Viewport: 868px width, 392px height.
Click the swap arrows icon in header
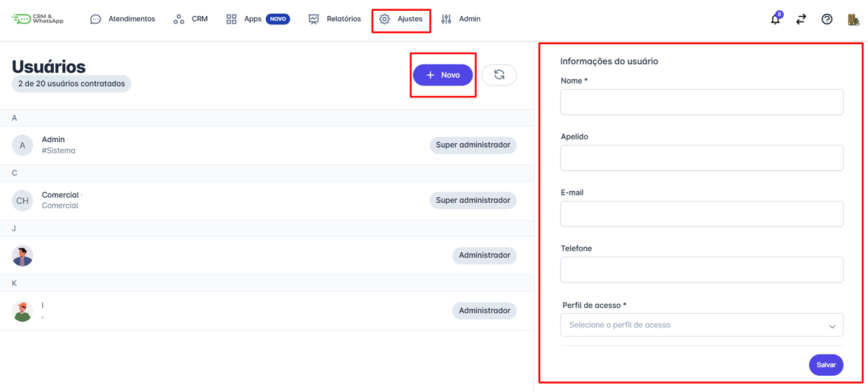801,19
